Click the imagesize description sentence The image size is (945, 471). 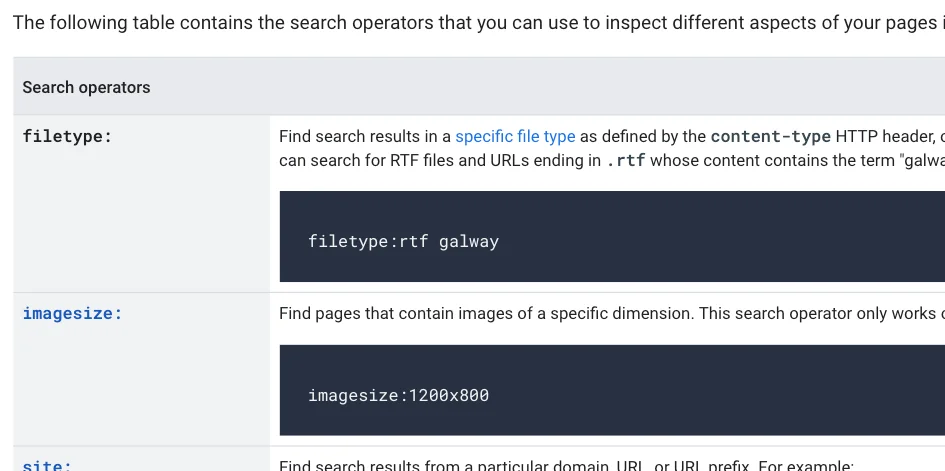coord(612,314)
